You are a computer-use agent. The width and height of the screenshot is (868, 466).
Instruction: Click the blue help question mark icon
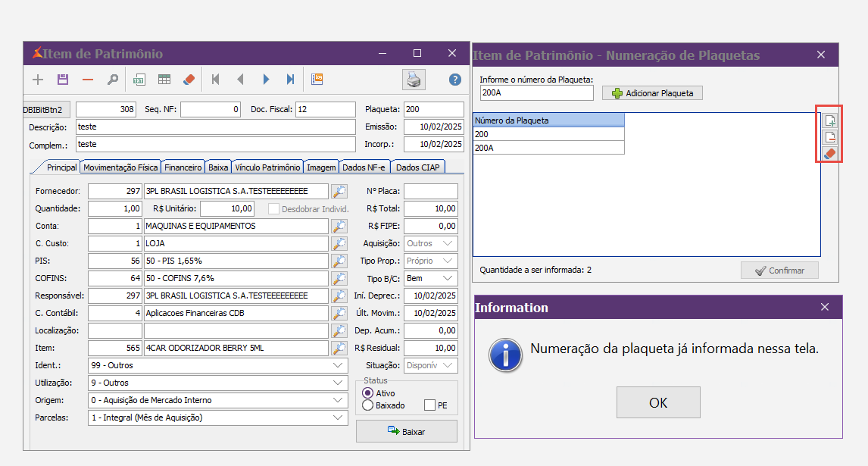pos(455,80)
